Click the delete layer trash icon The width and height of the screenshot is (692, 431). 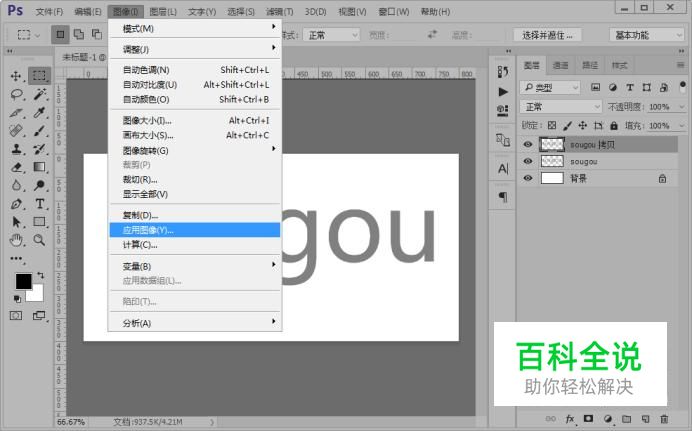tap(664, 419)
